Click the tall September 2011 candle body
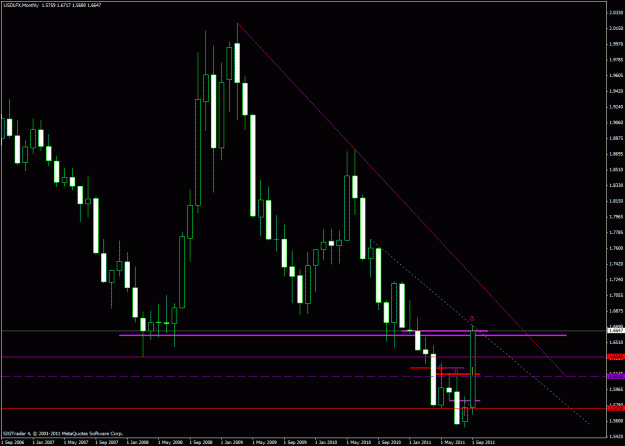This screenshot has height=446, width=625. tap(473, 369)
